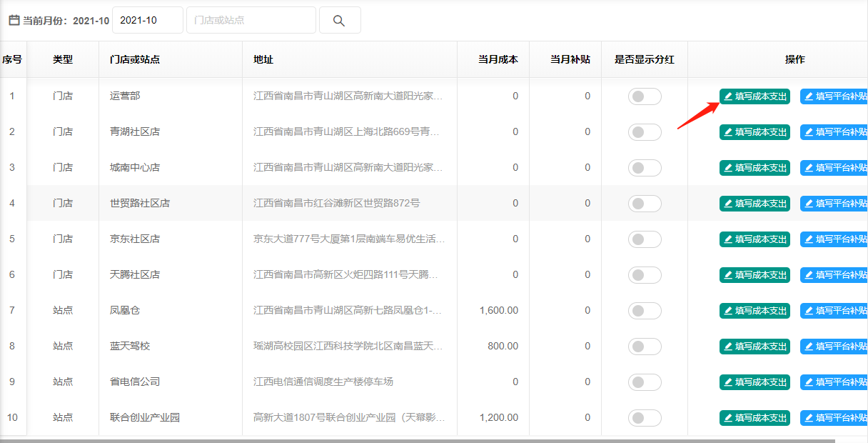Click the horizontal scrollbar at table bottom
This screenshot has width=868, height=443.
pos(418,441)
